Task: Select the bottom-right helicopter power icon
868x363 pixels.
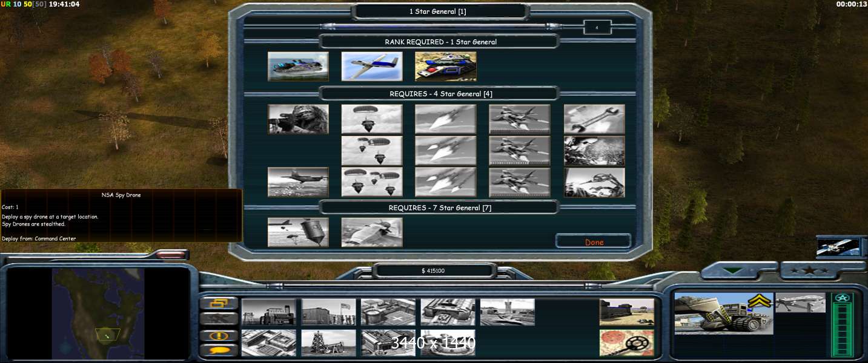Action: [594, 182]
